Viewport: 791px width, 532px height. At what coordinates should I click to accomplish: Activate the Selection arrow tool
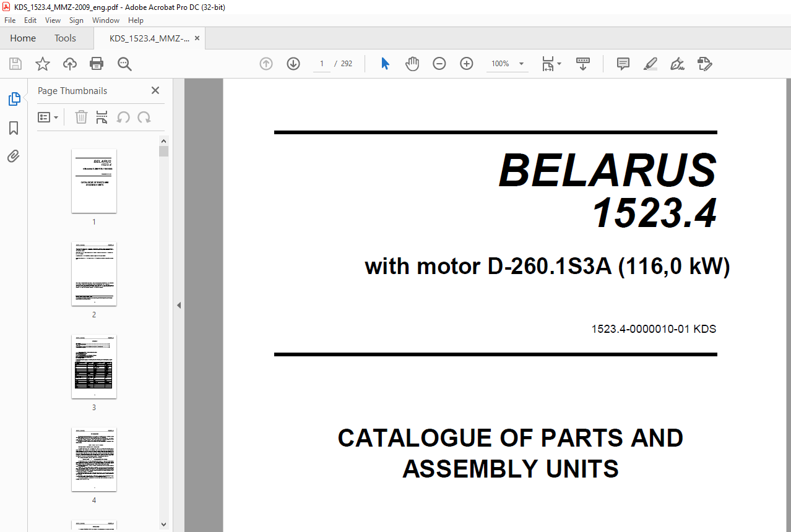tap(385, 64)
